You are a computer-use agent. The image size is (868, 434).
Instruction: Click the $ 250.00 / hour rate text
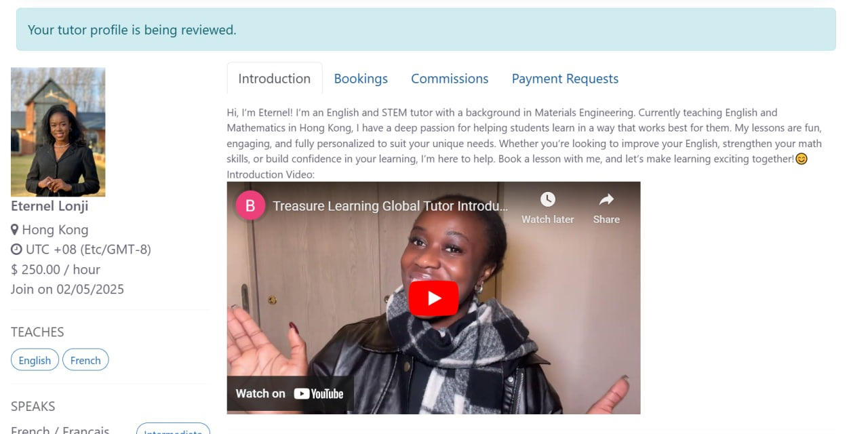coord(56,269)
